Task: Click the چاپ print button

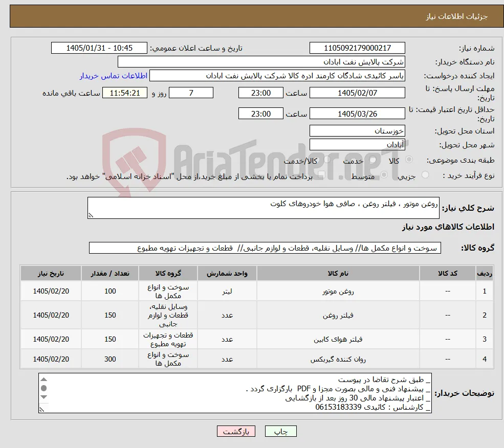Action: click(280, 431)
